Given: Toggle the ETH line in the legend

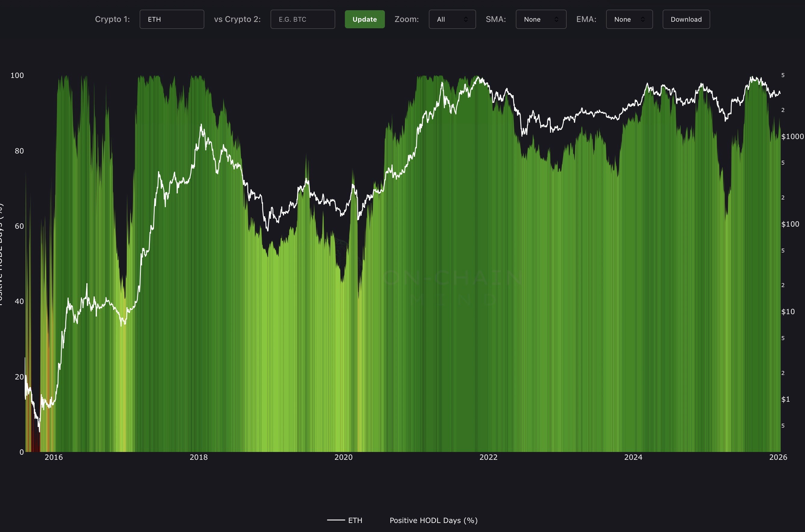Looking at the screenshot, I should (x=355, y=520).
